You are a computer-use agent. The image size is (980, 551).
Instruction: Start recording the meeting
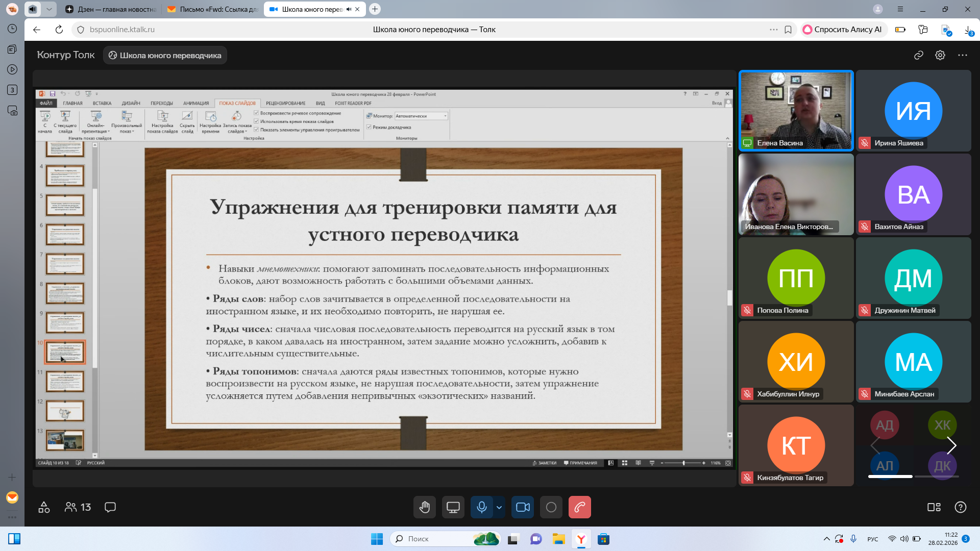point(551,507)
